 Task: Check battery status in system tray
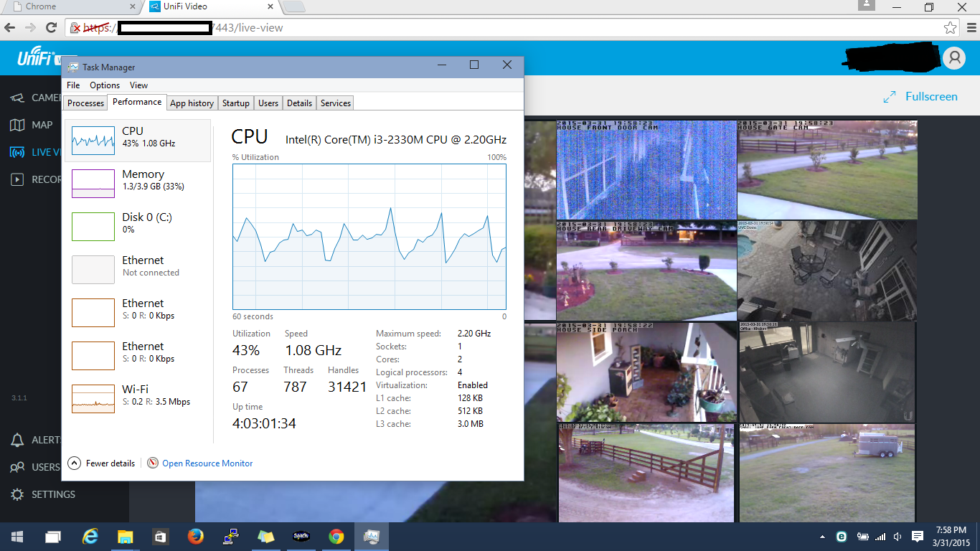pos(862,537)
